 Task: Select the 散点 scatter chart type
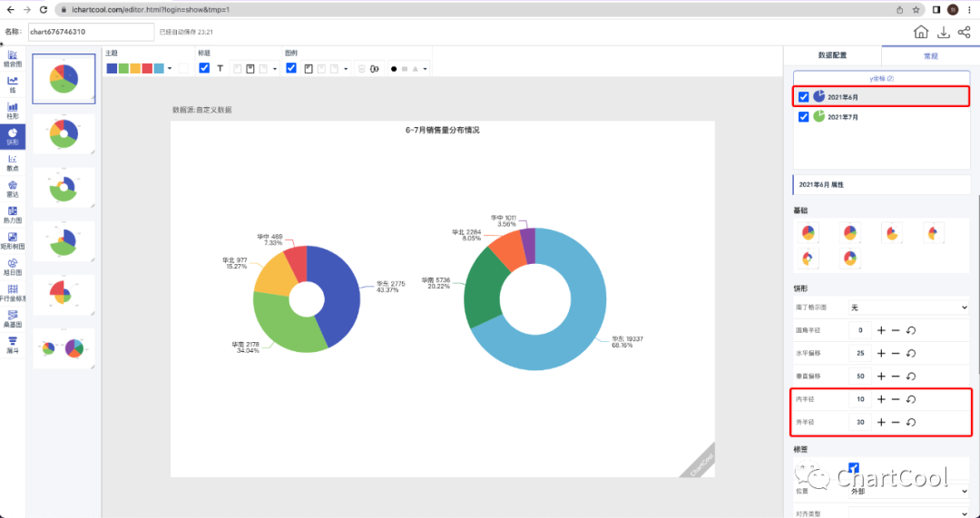coord(13,163)
